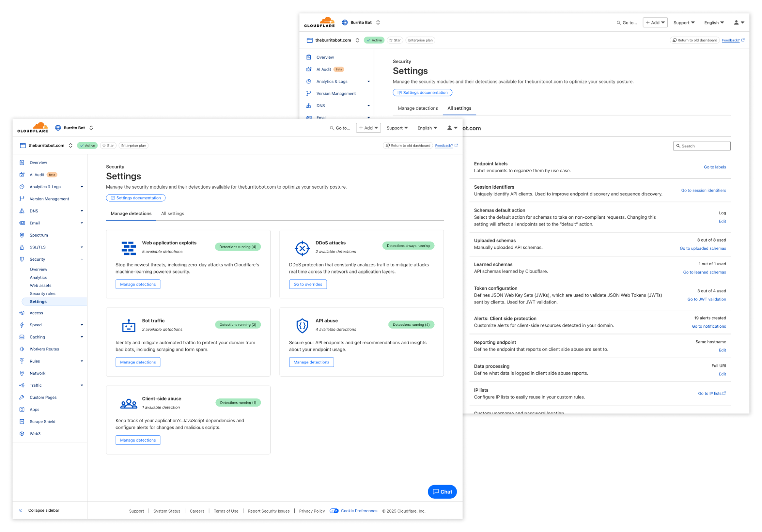Click the Web application exploits firewall icon
The image size is (762, 532).
(x=128, y=248)
